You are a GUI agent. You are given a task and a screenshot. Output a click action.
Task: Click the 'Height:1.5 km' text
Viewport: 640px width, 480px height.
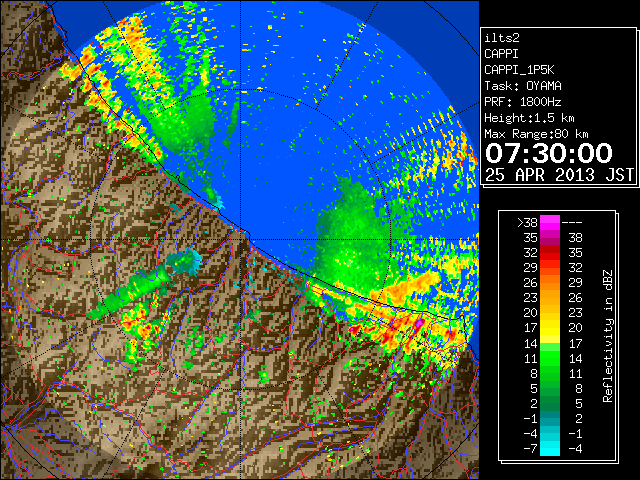tap(529, 118)
